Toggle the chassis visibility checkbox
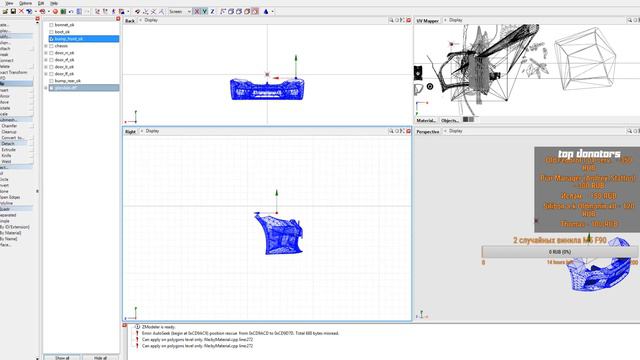The height and width of the screenshot is (360, 640). click(x=51, y=46)
